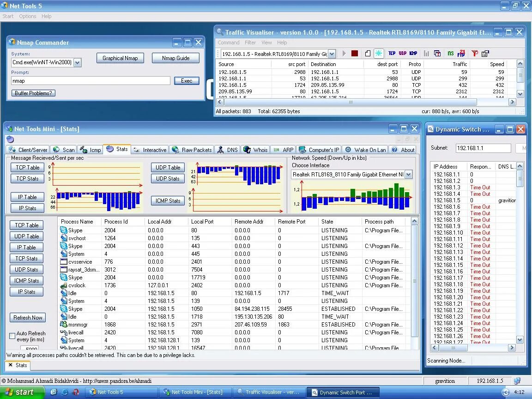Open the Filter menu in Traffic Visualiser
This screenshot has height=399, width=532.
(250, 42)
